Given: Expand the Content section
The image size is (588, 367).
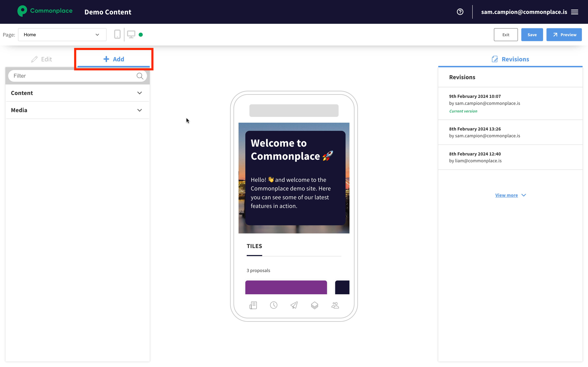Looking at the screenshot, I should pyautogui.click(x=77, y=93).
